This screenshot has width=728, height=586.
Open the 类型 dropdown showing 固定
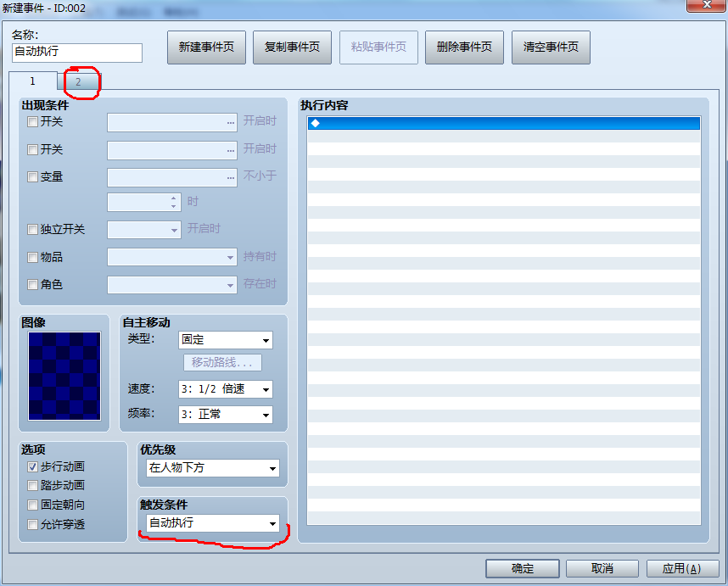point(226,340)
